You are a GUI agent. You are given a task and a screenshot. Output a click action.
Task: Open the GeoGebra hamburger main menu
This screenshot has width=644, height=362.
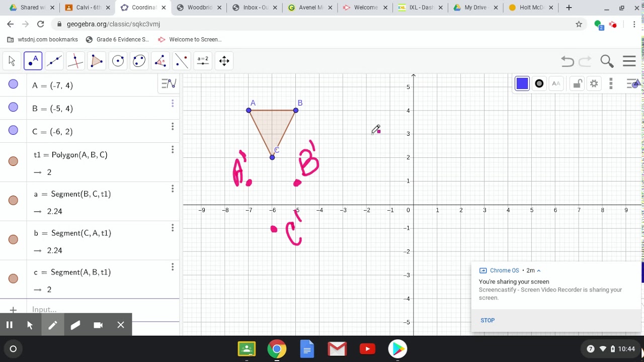coord(629,61)
